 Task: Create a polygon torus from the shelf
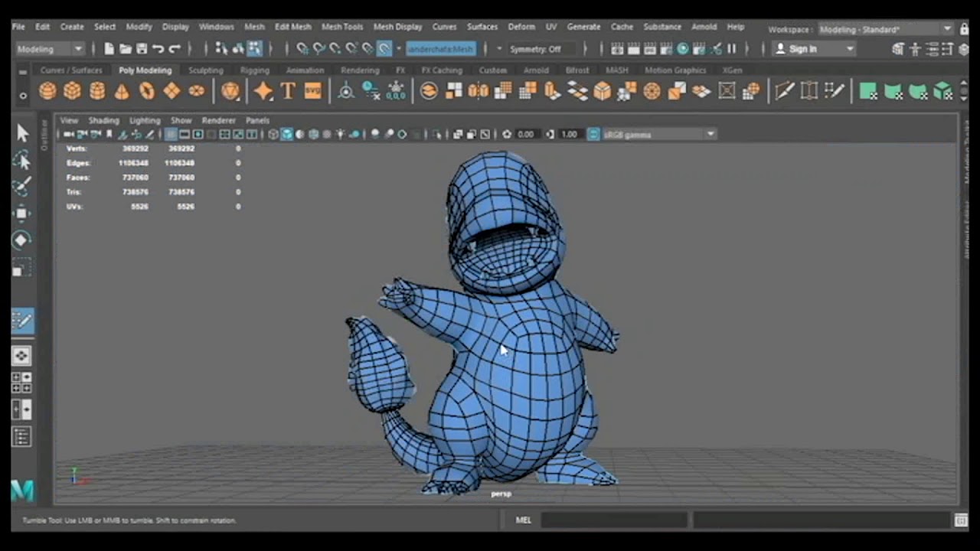[x=147, y=91]
